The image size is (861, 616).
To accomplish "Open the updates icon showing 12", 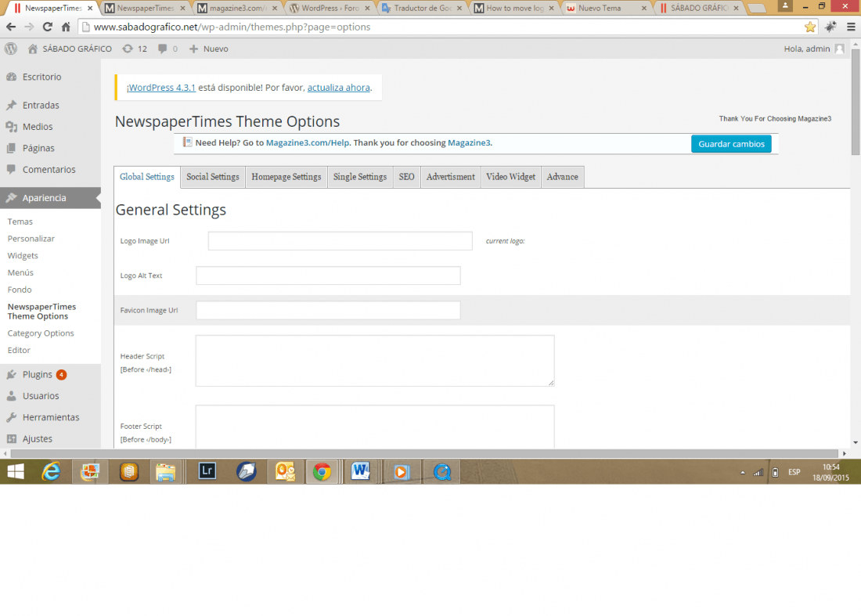I will (128, 49).
